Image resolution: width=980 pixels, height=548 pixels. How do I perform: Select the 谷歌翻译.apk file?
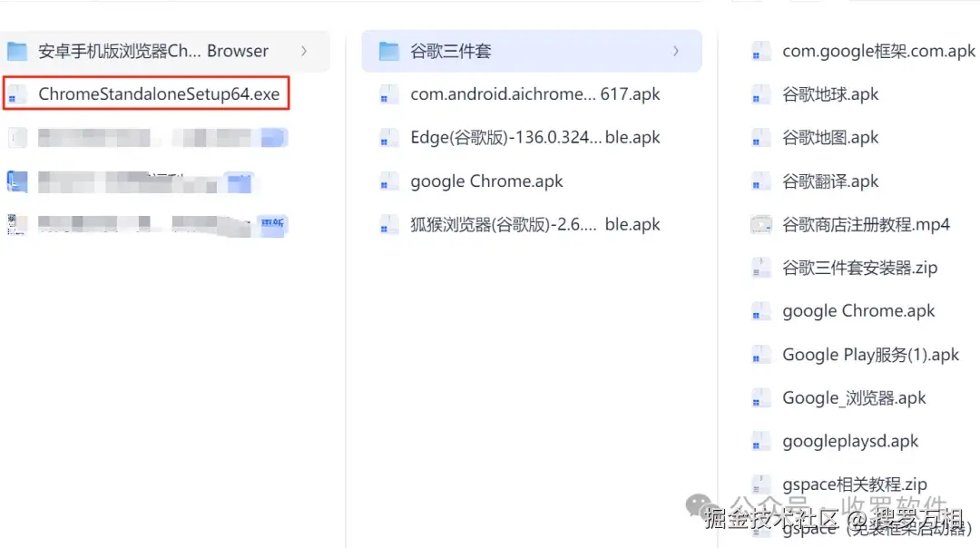[863, 181]
